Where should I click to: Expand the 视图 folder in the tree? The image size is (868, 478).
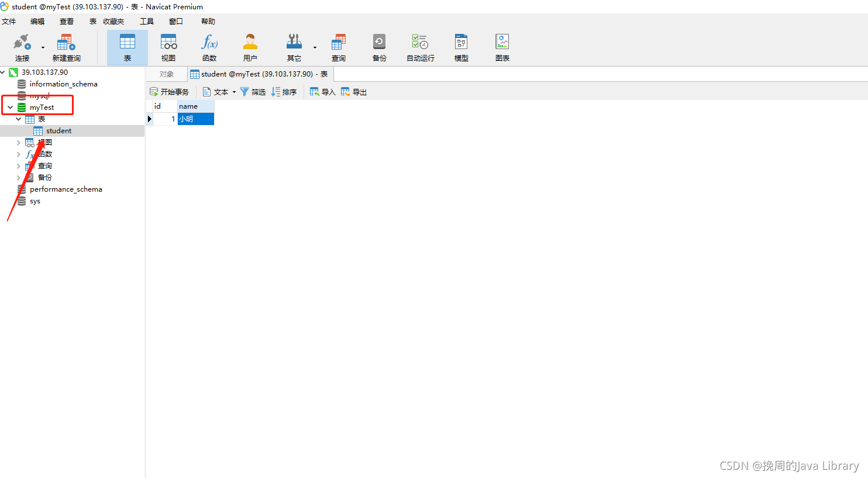tap(18, 143)
